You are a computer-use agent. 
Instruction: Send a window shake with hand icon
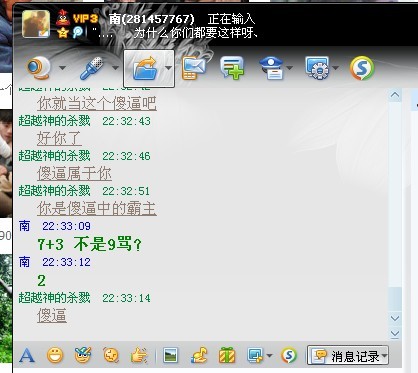point(139,355)
